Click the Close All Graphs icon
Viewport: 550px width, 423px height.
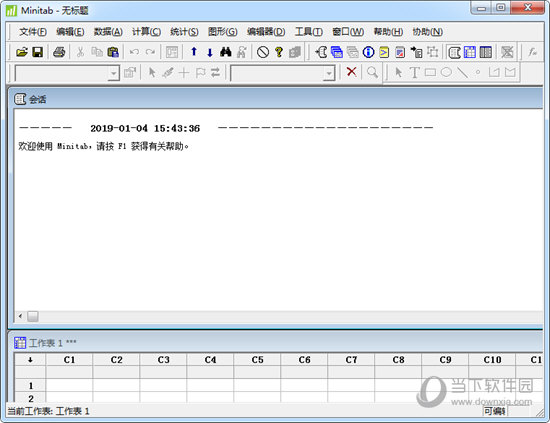click(507, 52)
